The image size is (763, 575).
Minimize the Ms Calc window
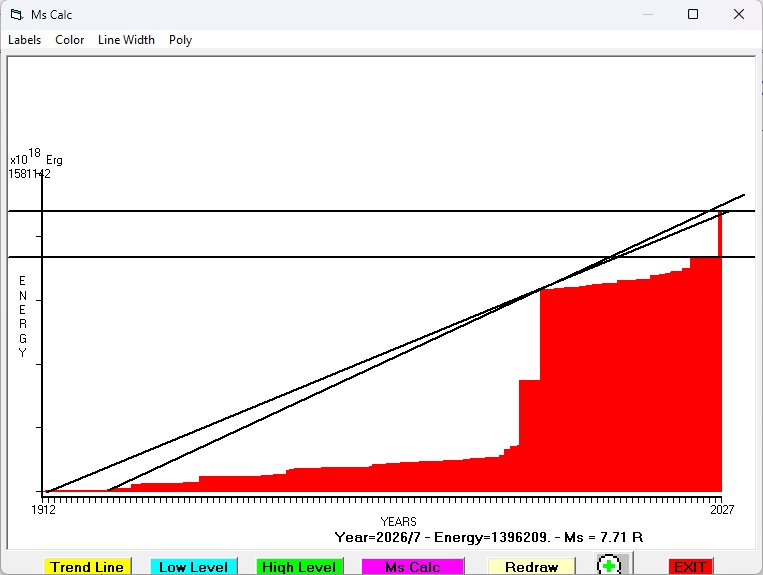pyautogui.click(x=648, y=14)
